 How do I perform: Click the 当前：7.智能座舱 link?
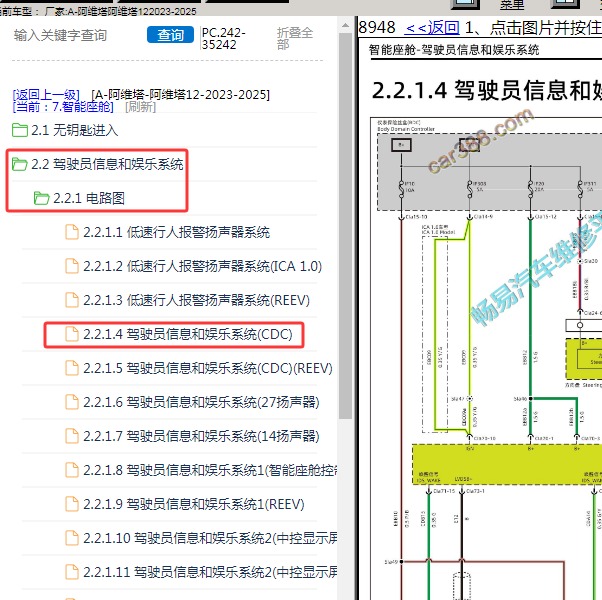pyautogui.click(x=63, y=106)
